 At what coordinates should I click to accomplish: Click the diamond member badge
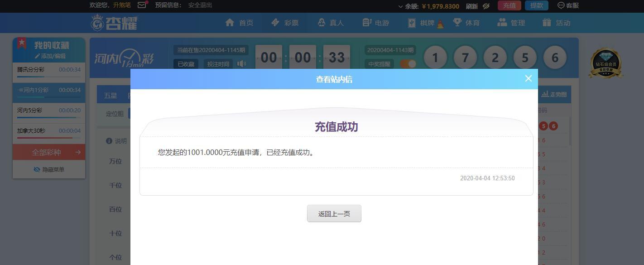pyautogui.click(x=606, y=63)
